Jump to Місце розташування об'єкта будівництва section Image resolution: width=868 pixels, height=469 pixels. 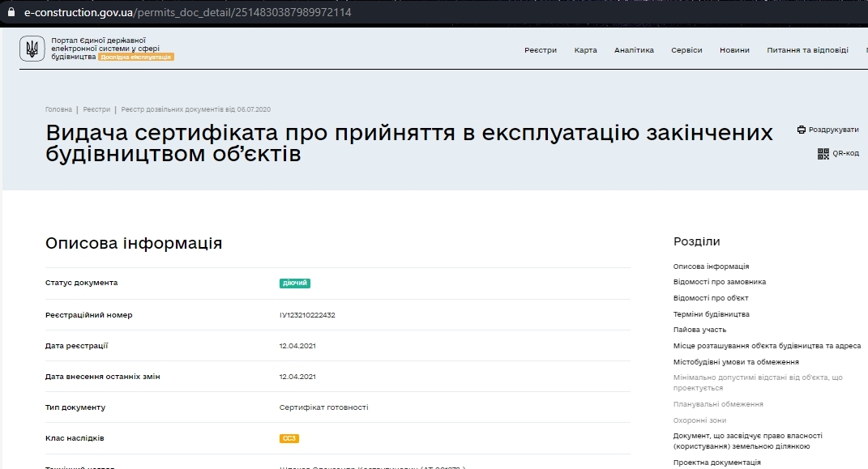coord(767,346)
